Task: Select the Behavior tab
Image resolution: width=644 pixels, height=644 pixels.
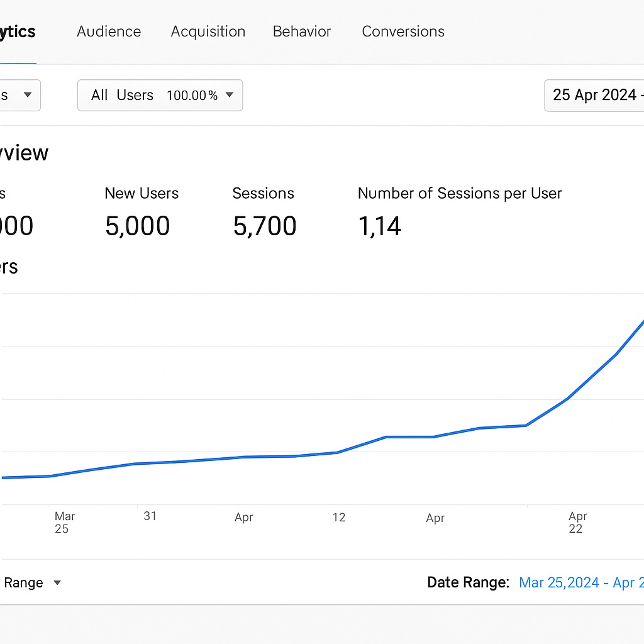Action: point(301,31)
